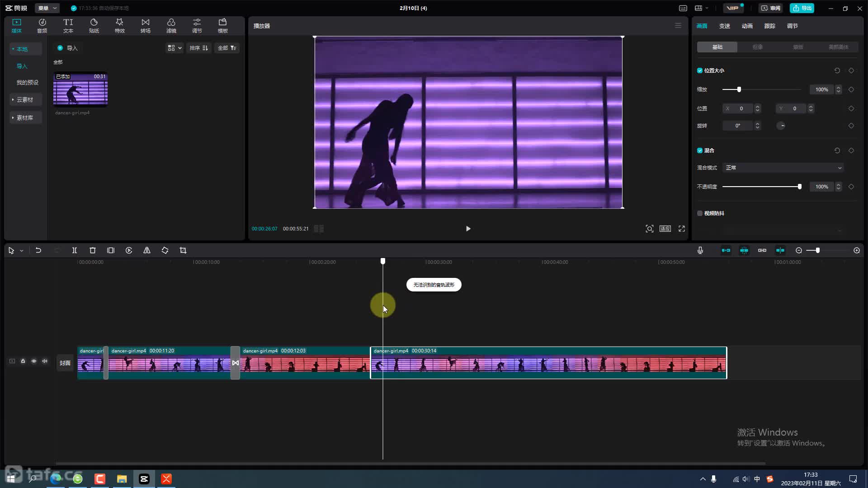The height and width of the screenshot is (488, 868).
Task: Open the 转场 transitions panel
Action: click(145, 26)
